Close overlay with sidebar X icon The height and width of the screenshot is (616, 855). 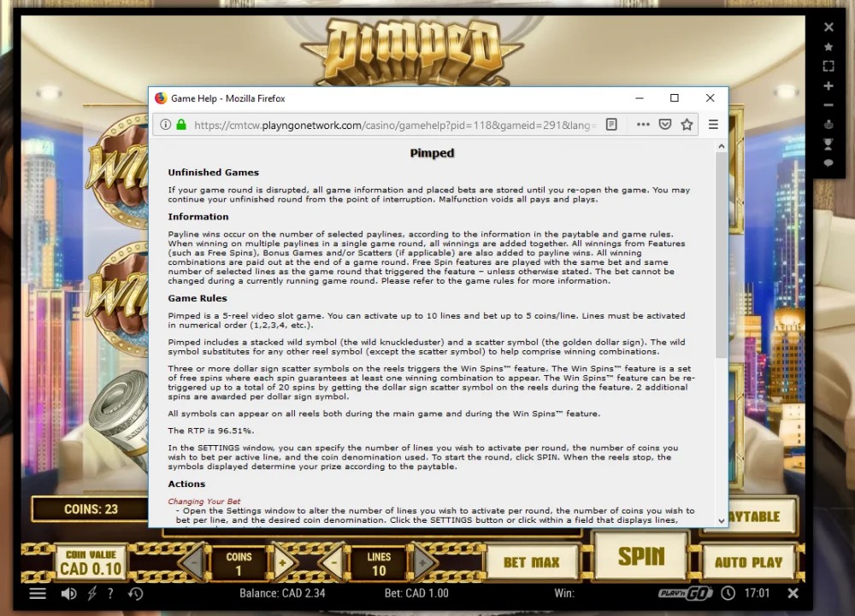[828, 26]
